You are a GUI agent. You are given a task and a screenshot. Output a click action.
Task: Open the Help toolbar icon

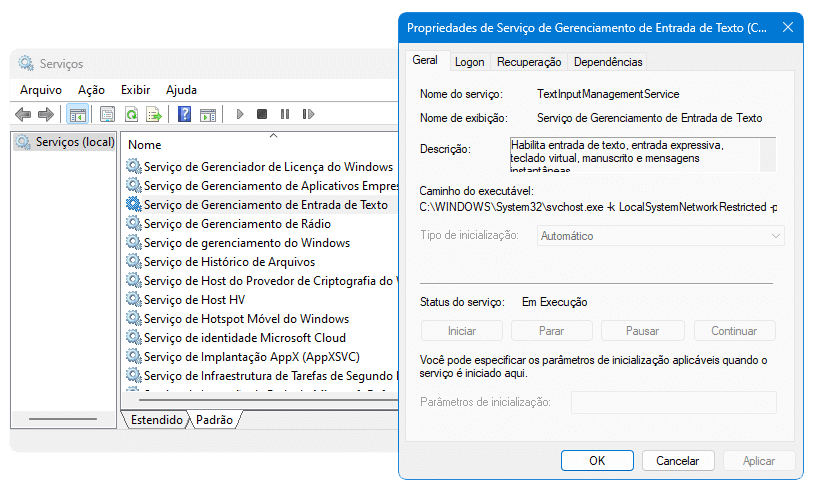[x=184, y=114]
